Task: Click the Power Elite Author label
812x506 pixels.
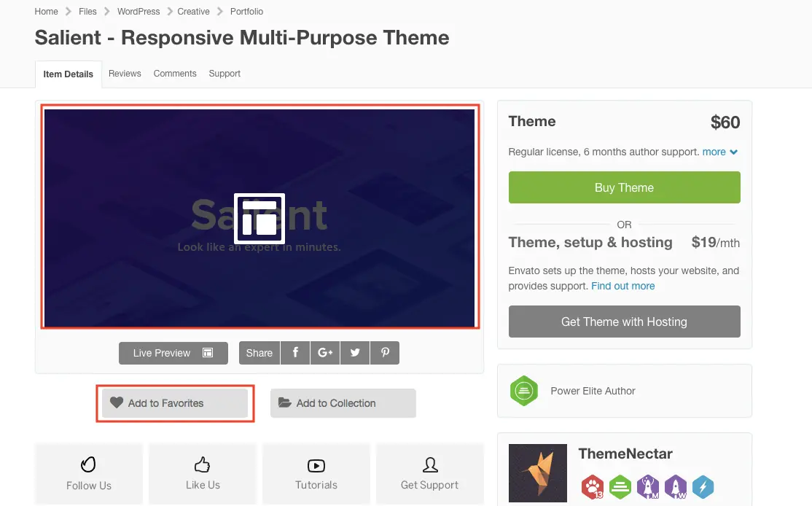Action: [593, 391]
